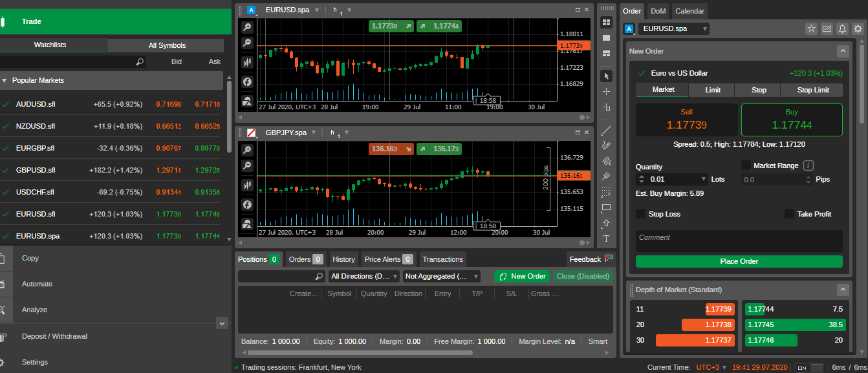
Task: Open the All Directions filter dropdown
Action: tap(363, 276)
